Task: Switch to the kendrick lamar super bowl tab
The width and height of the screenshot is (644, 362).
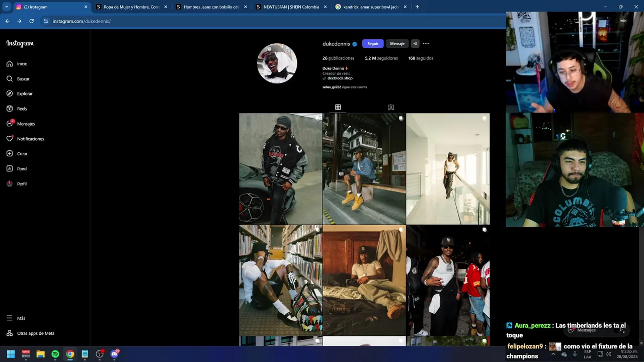Action: 371,7
